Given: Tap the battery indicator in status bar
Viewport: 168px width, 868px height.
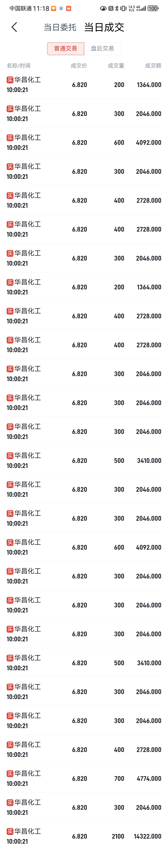Looking at the screenshot, I should tap(153, 8).
